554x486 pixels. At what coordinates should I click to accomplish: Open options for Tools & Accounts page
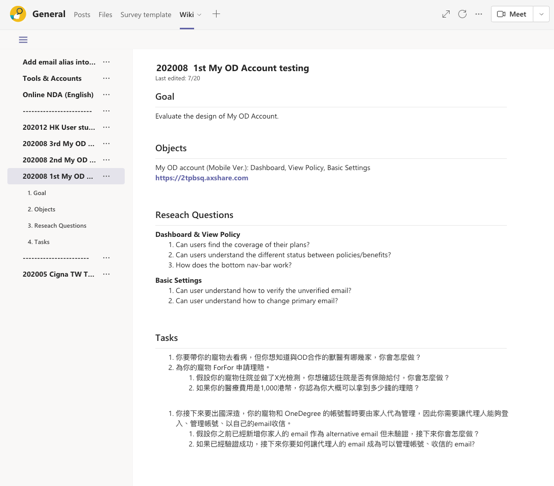coord(106,78)
